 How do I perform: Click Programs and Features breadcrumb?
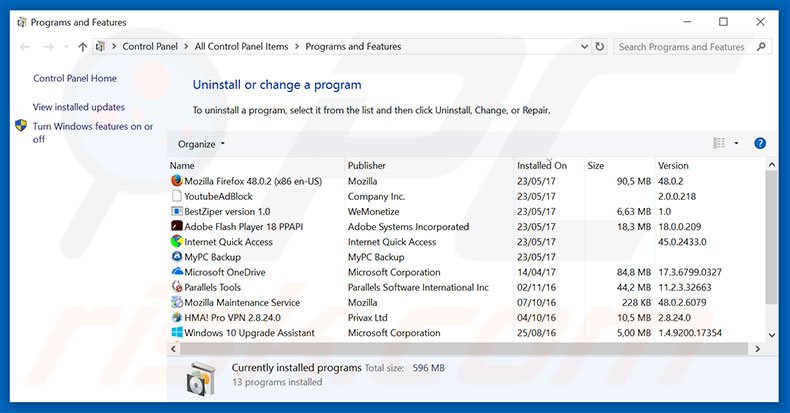pos(353,46)
